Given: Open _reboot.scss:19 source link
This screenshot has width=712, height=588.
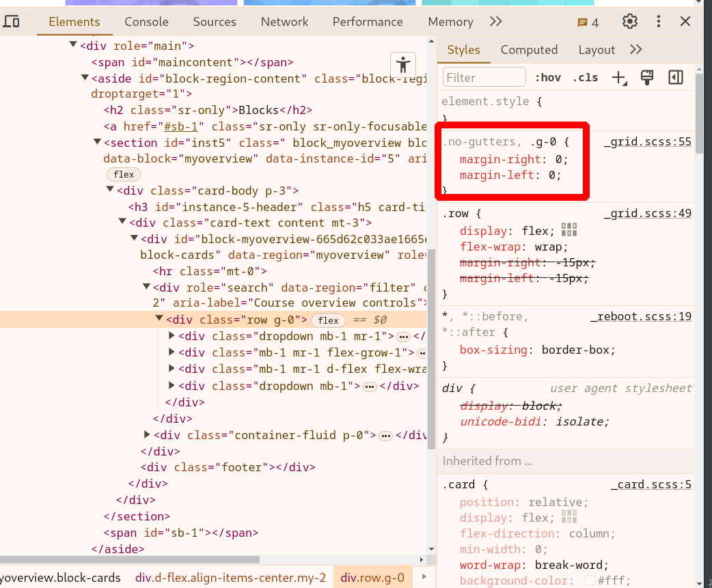Looking at the screenshot, I should point(641,316).
